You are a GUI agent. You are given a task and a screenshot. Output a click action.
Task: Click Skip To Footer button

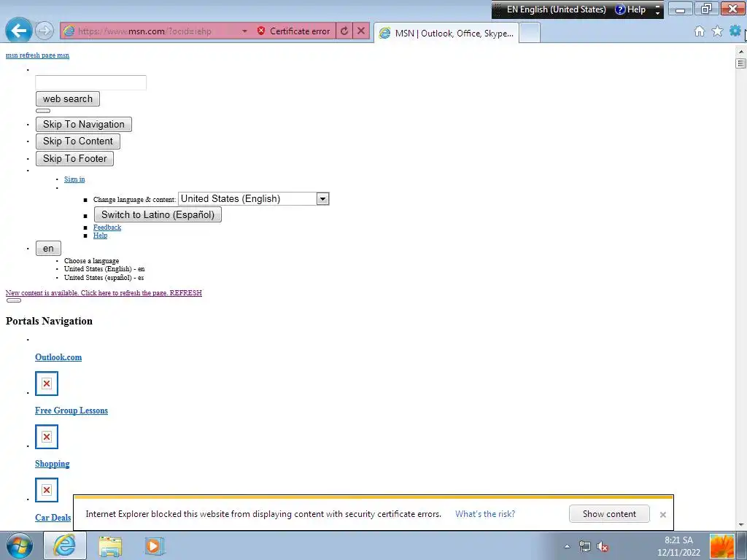click(x=75, y=158)
